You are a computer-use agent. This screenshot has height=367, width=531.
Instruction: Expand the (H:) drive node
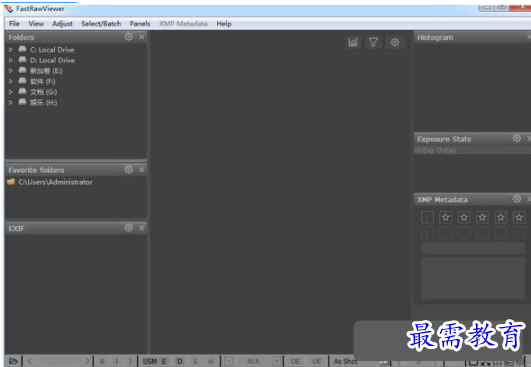(11, 102)
